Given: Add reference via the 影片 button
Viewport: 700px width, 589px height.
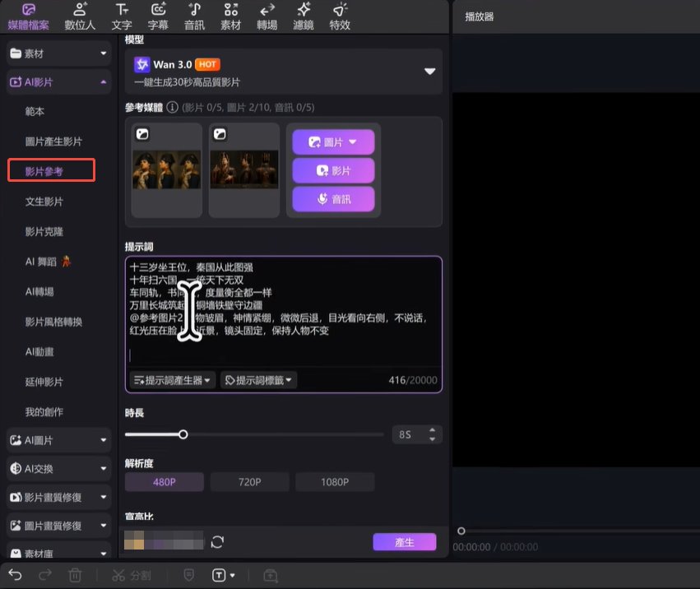Looking at the screenshot, I should pos(333,170).
